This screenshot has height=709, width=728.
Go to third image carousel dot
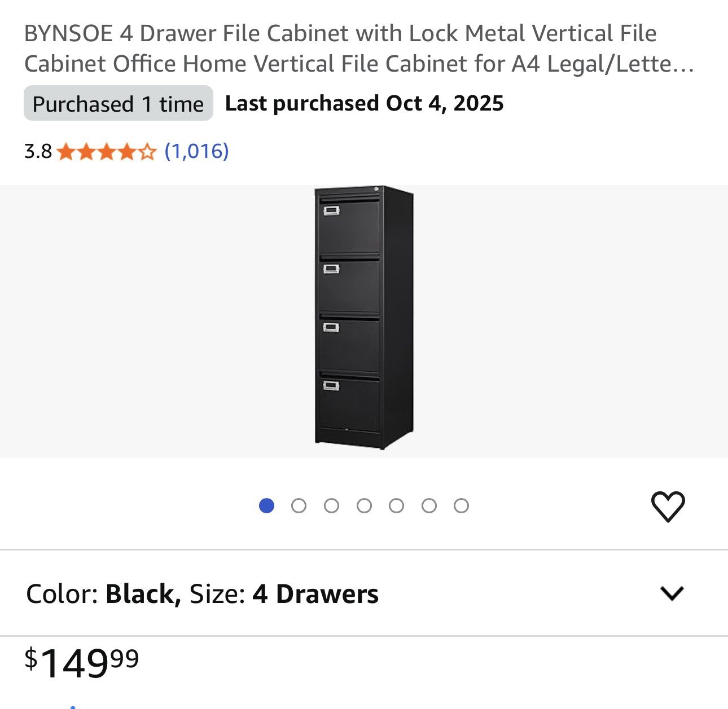(x=331, y=506)
